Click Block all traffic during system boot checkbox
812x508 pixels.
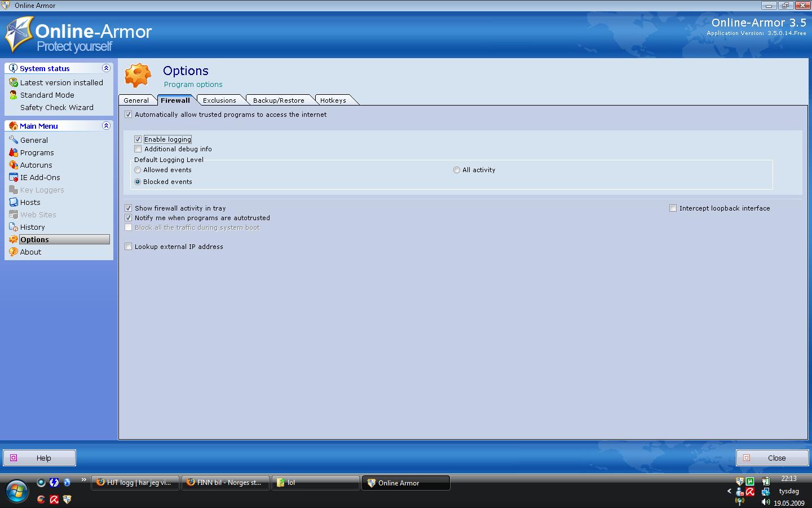coord(129,227)
